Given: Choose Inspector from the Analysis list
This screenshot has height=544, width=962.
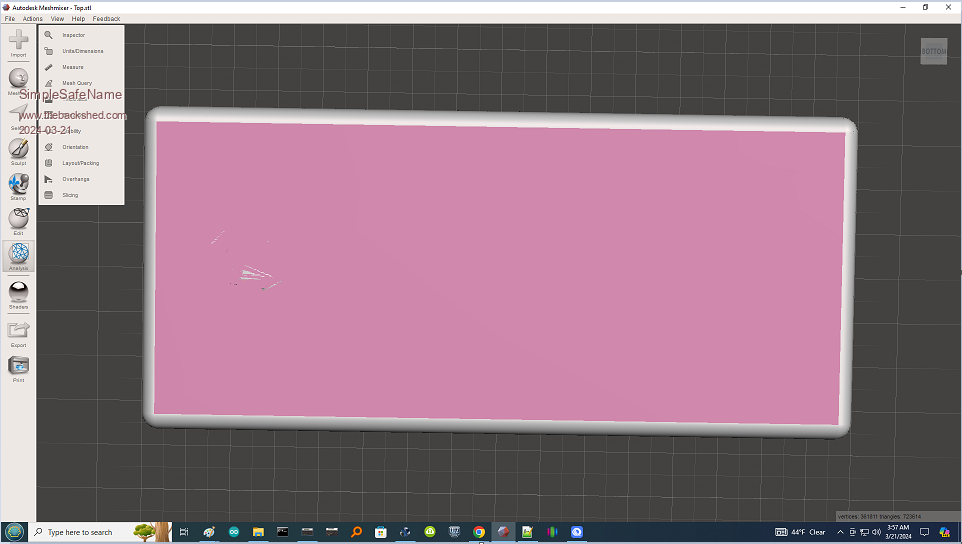Looking at the screenshot, I should tap(73, 35).
